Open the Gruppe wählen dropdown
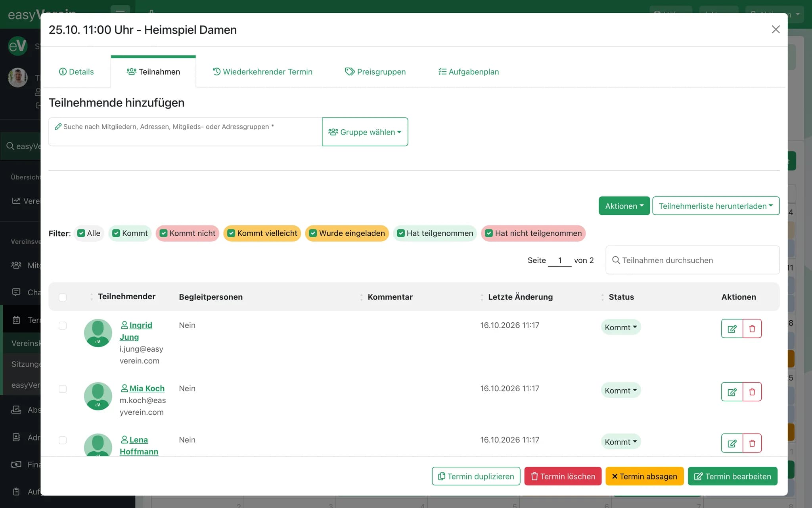Screen dimensions: 812x508 point(365,132)
